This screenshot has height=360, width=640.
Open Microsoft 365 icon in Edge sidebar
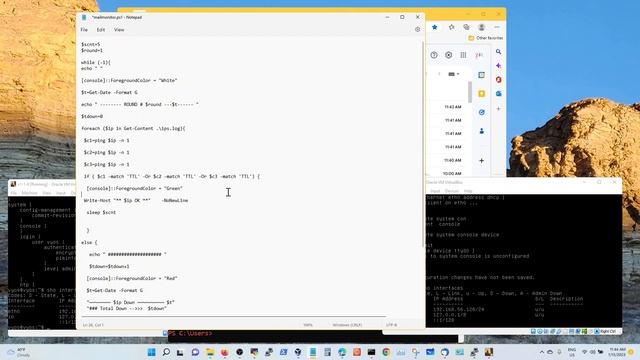tap(498, 80)
